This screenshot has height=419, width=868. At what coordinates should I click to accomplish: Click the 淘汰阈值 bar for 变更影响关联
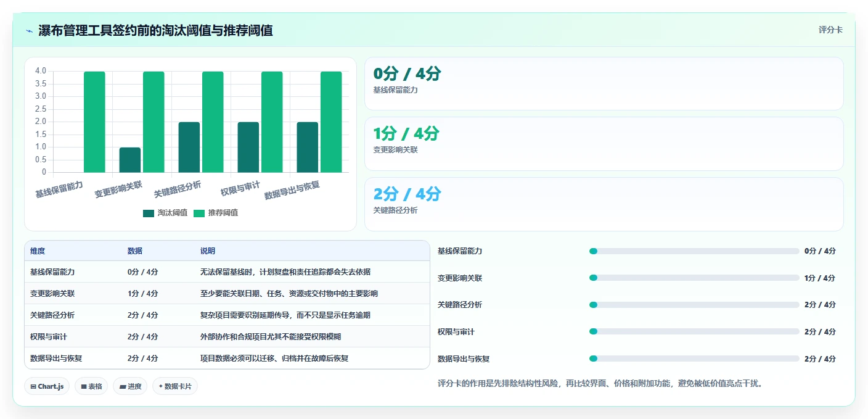[x=130, y=160]
